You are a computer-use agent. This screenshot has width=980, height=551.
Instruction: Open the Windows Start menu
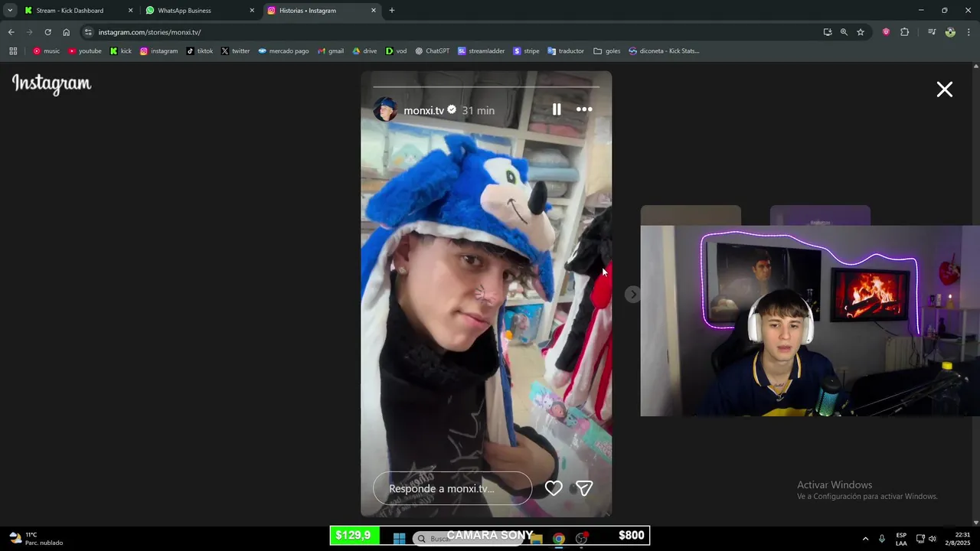(x=399, y=538)
